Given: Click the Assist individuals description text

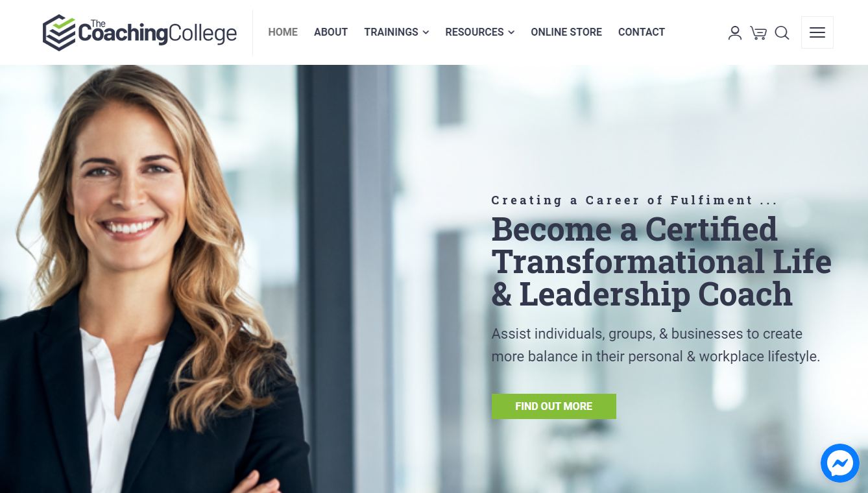Looking at the screenshot, I should [x=656, y=345].
